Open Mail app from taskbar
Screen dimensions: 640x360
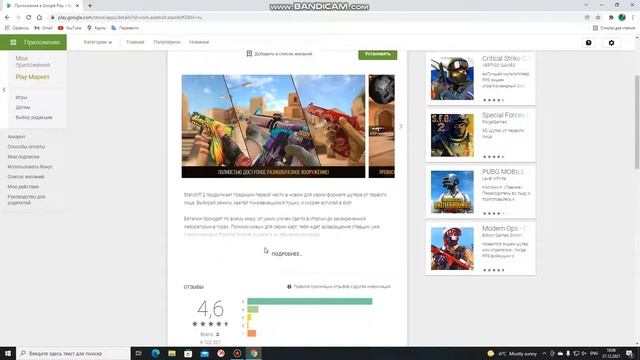pyautogui.click(x=204, y=353)
